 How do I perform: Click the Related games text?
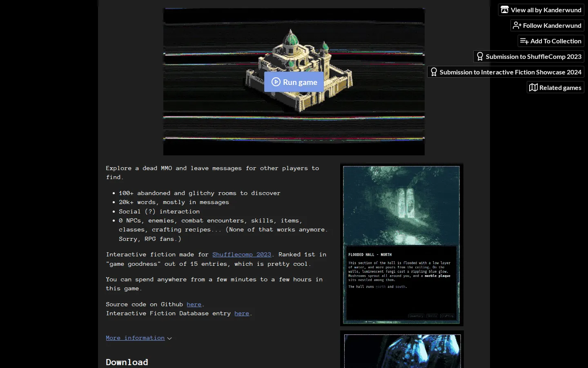[x=560, y=88]
